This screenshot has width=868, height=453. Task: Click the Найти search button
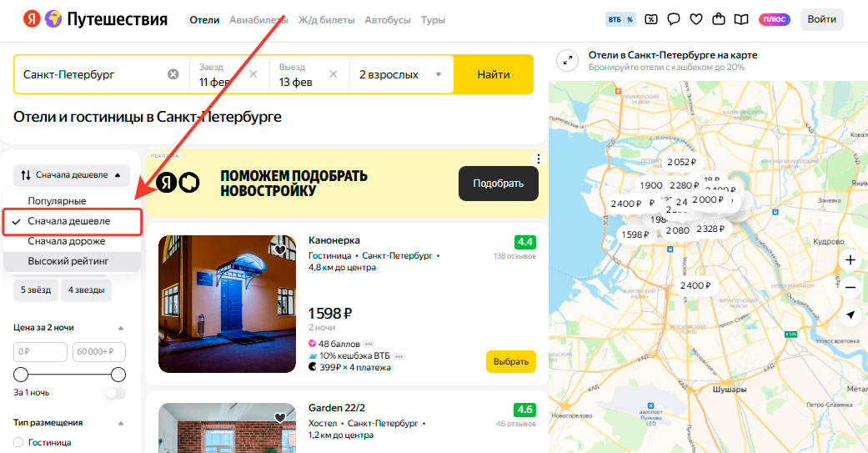(x=494, y=74)
